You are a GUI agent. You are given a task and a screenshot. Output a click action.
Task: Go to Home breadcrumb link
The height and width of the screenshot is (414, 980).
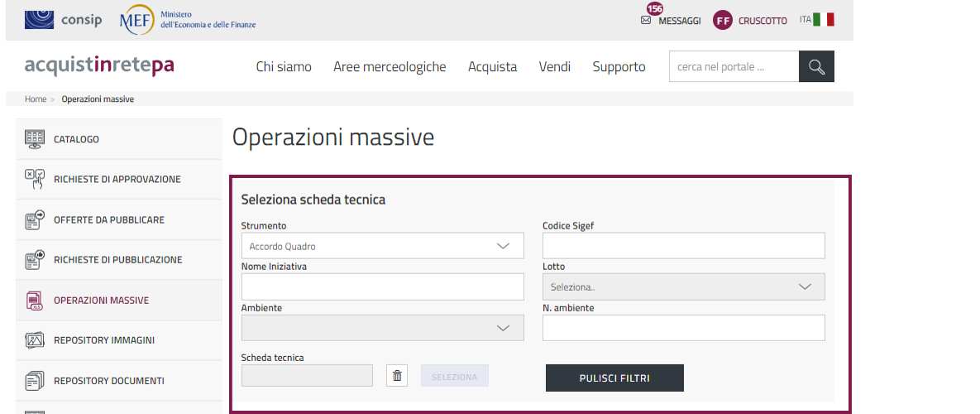pos(36,99)
